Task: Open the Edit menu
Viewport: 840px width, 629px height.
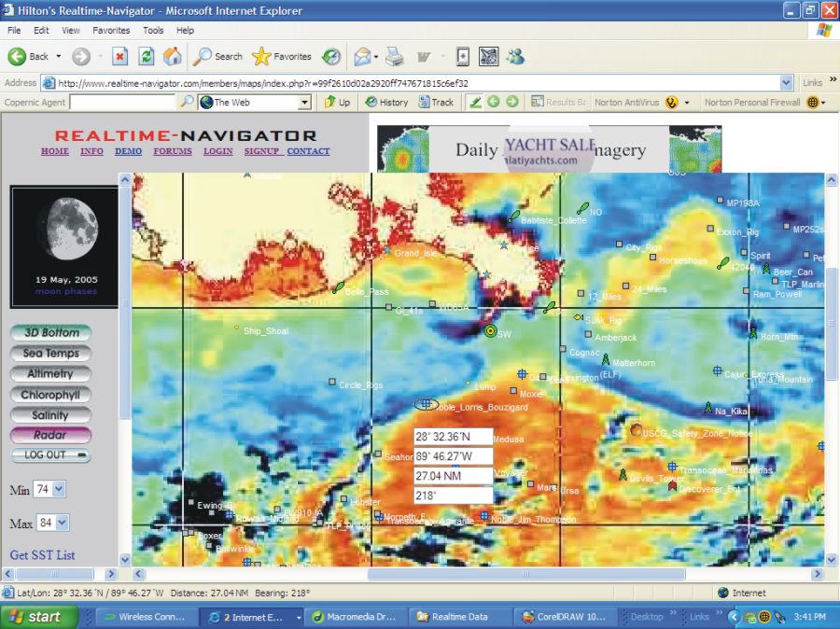Action: click(x=41, y=31)
